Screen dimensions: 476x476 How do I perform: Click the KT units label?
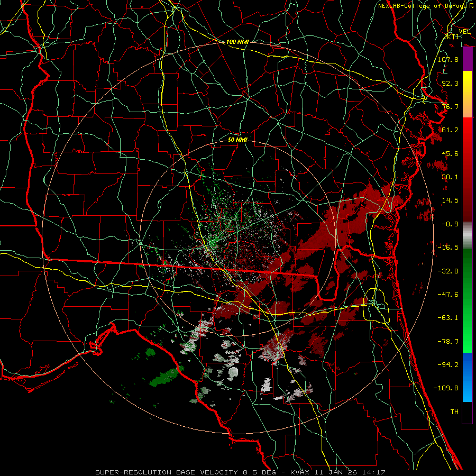tap(452, 36)
